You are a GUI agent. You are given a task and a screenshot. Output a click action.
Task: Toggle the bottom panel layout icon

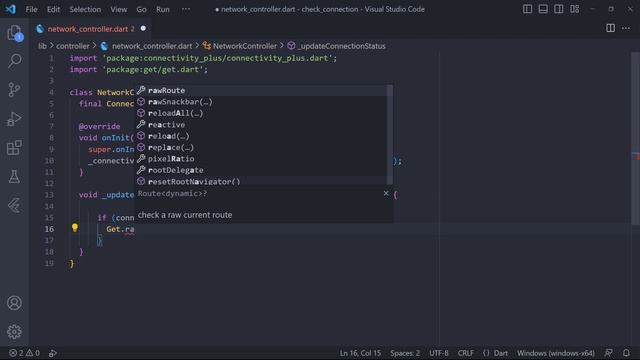pyautogui.click(x=543, y=9)
